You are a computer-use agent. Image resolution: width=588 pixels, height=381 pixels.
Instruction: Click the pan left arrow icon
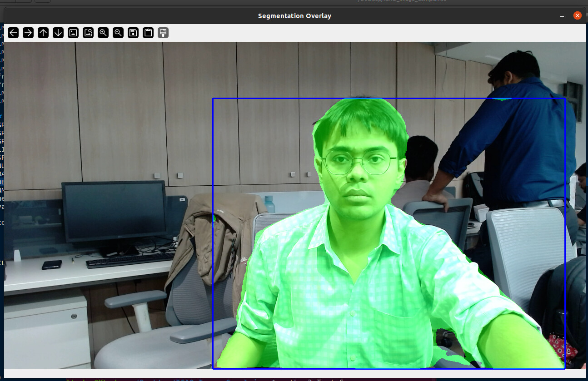click(13, 33)
